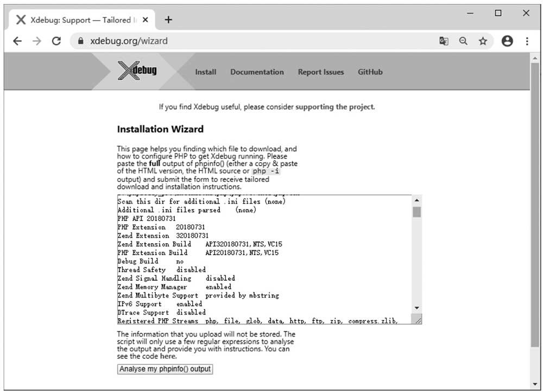The image size is (543, 392).
Task: Click the supporting the project link
Action: [x=335, y=107]
